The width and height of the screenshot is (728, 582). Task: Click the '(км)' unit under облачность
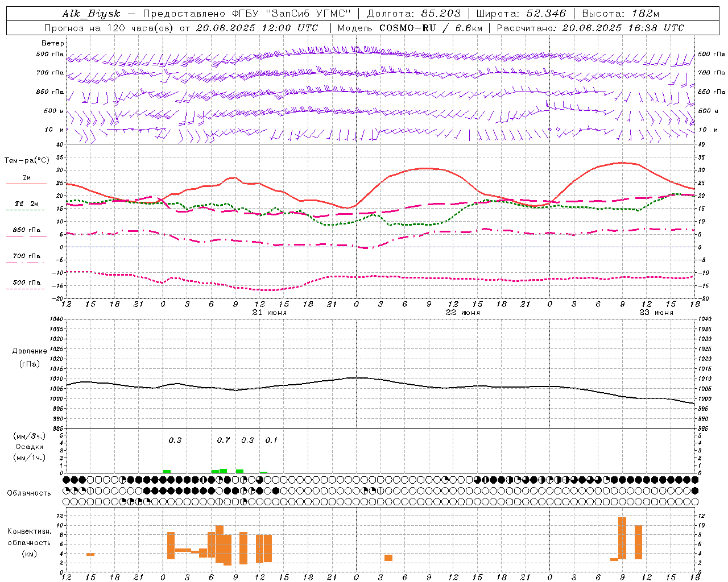click(30, 554)
